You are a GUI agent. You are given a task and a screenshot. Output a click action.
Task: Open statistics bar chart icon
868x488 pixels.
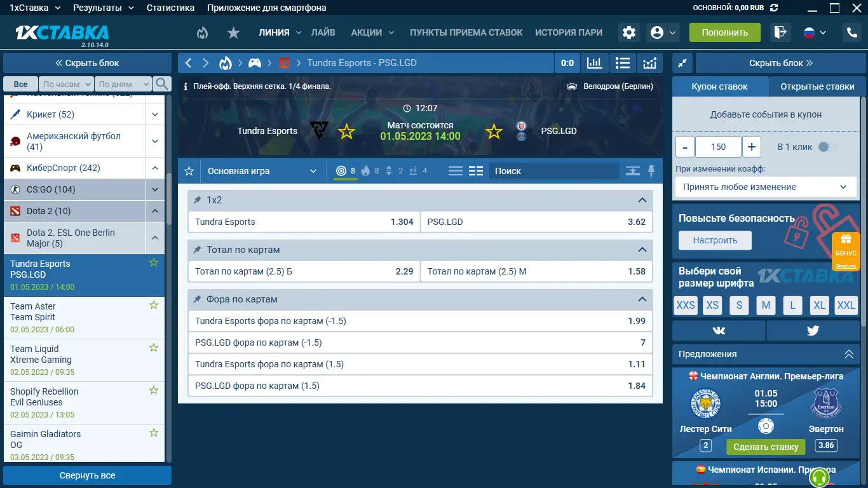tap(594, 63)
